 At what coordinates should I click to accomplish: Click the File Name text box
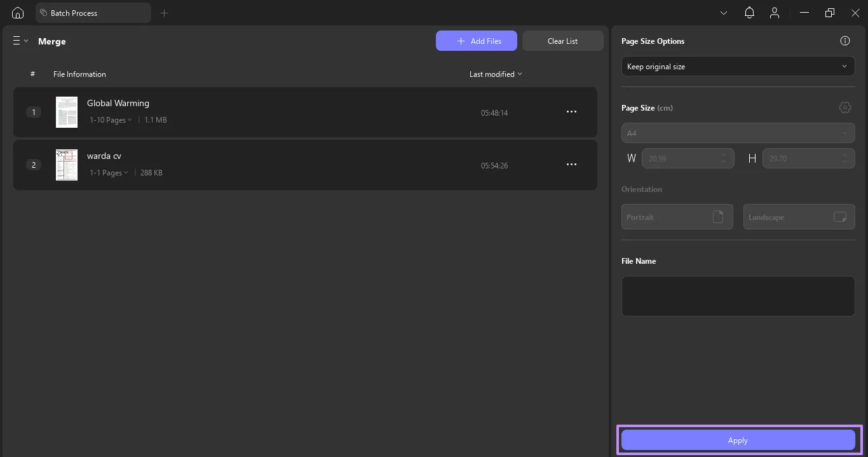tap(738, 296)
